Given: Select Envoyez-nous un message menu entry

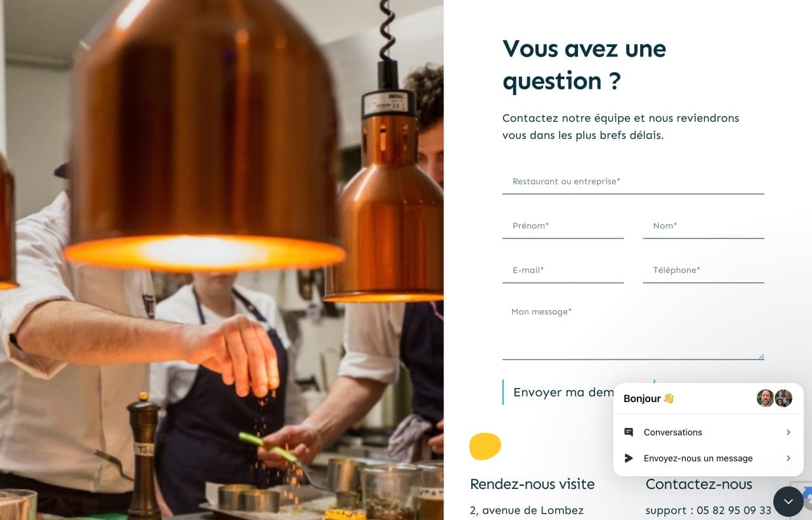Looking at the screenshot, I should (708, 458).
